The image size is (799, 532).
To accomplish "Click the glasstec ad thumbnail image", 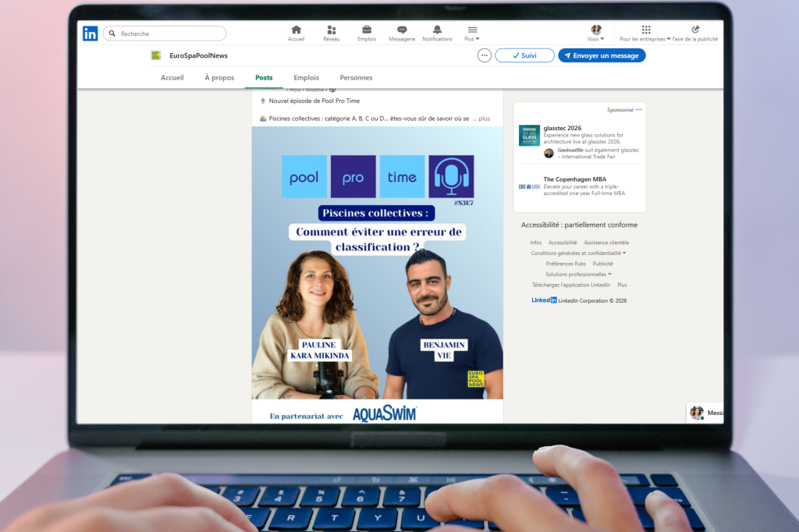I will pos(530,136).
